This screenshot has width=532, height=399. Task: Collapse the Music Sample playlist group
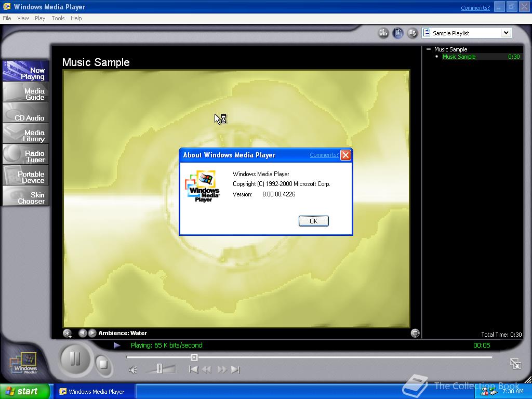[429, 49]
